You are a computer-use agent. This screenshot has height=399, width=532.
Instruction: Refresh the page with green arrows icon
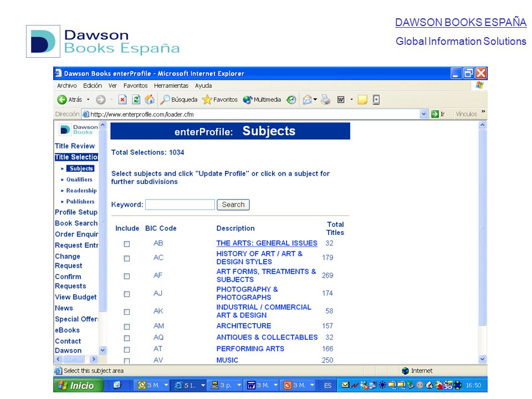pyautogui.click(x=136, y=100)
